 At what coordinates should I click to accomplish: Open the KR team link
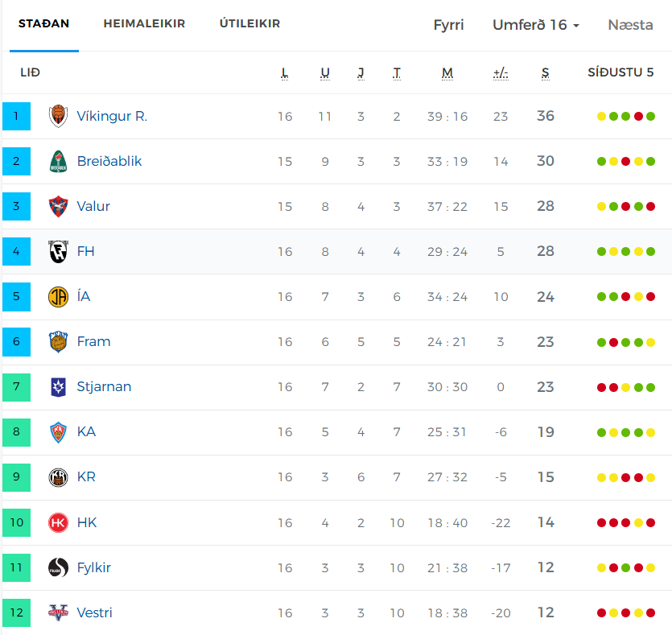[86, 477]
